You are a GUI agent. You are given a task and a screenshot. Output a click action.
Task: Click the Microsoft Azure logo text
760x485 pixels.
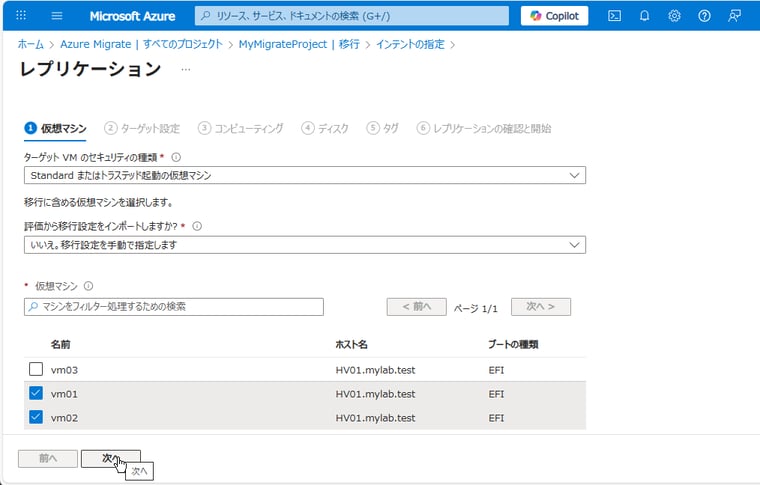point(132,16)
